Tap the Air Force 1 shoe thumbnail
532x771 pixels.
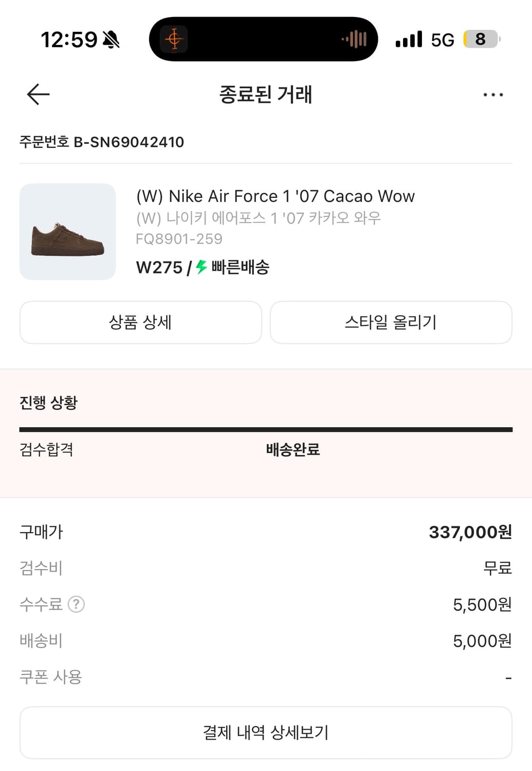(x=68, y=232)
